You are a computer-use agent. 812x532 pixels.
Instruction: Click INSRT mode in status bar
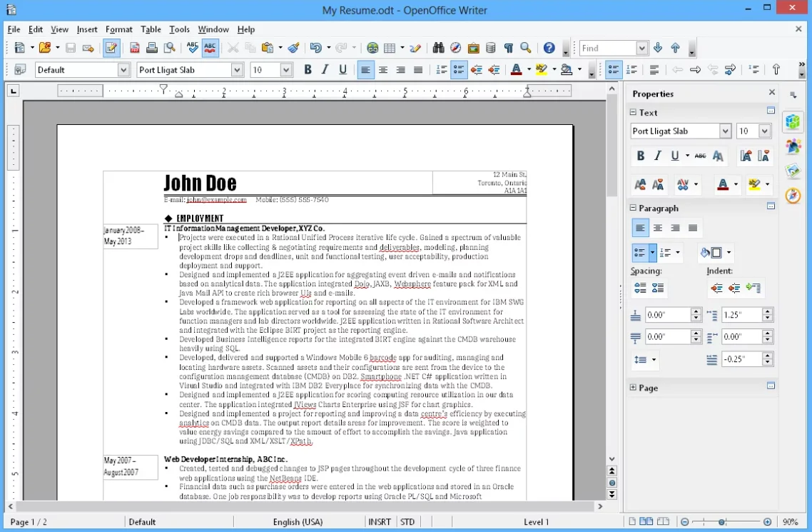click(x=379, y=522)
